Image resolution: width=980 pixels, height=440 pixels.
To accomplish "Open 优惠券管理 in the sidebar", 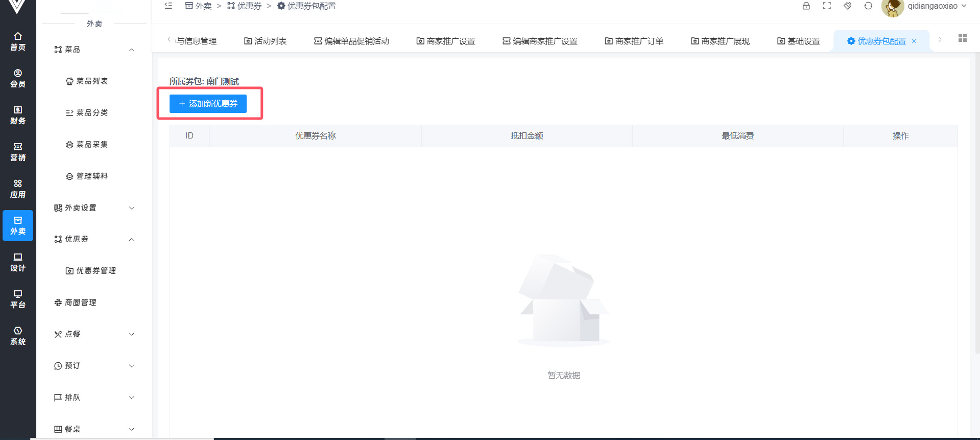I will pos(91,271).
